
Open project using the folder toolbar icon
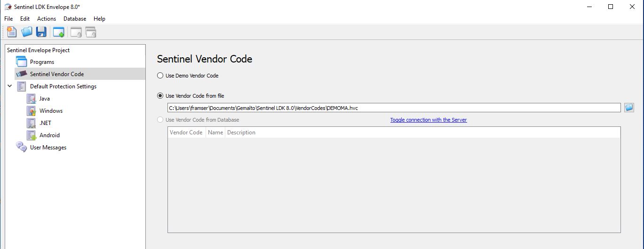[27, 32]
